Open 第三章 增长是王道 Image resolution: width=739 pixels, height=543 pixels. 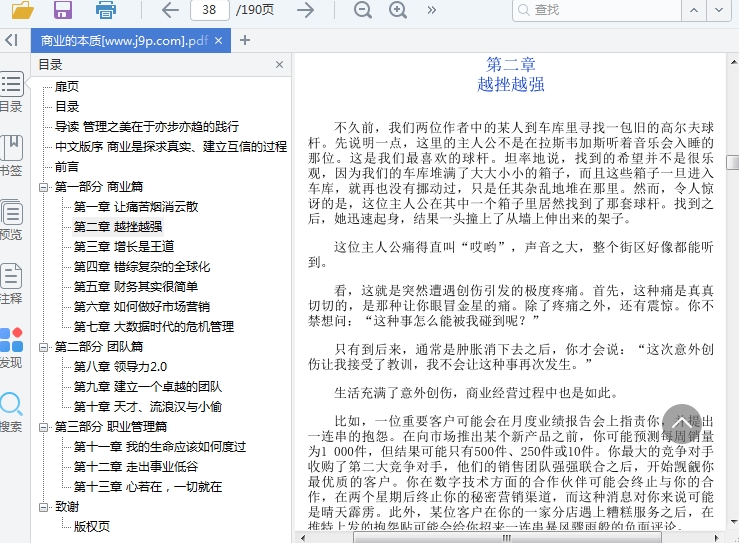tap(124, 247)
